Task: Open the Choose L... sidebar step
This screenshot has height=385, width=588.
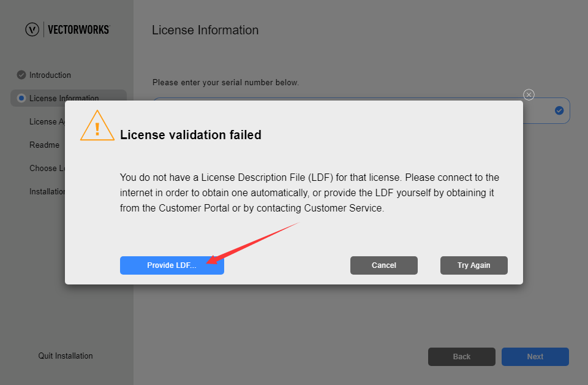Action: [47, 168]
